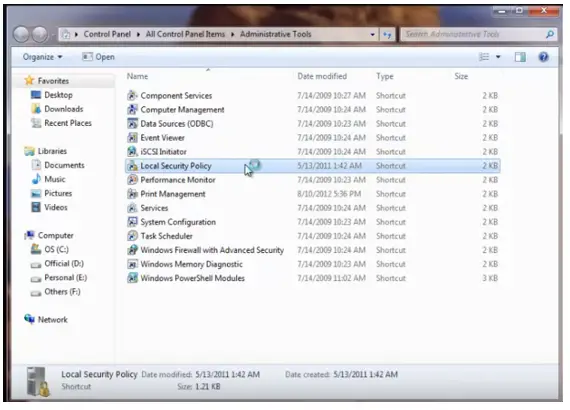Expand the arrow before Control Panel breadcrumb

(x=76, y=34)
